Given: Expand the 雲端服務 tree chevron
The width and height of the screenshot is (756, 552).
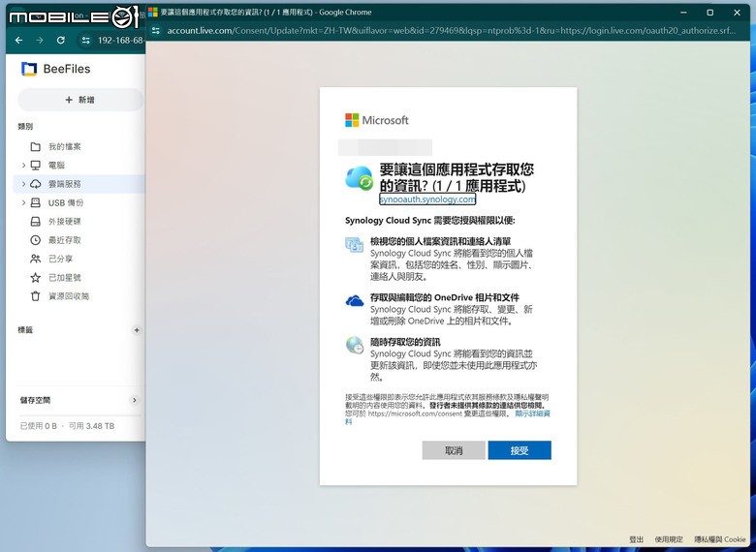Looking at the screenshot, I should coord(23,184).
